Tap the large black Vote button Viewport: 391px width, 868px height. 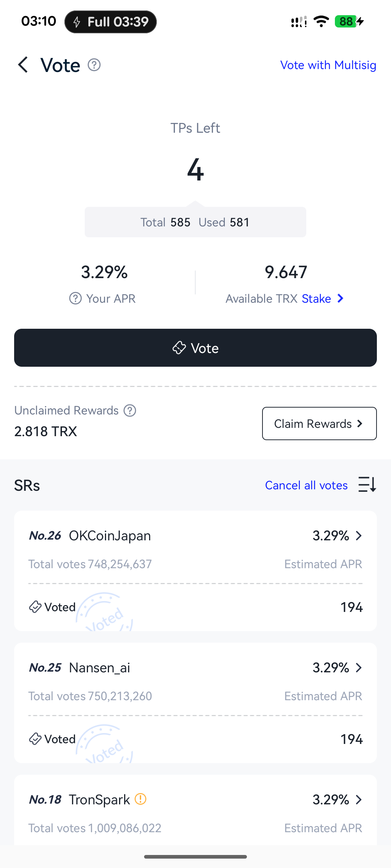pyautogui.click(x=195, y=348)
